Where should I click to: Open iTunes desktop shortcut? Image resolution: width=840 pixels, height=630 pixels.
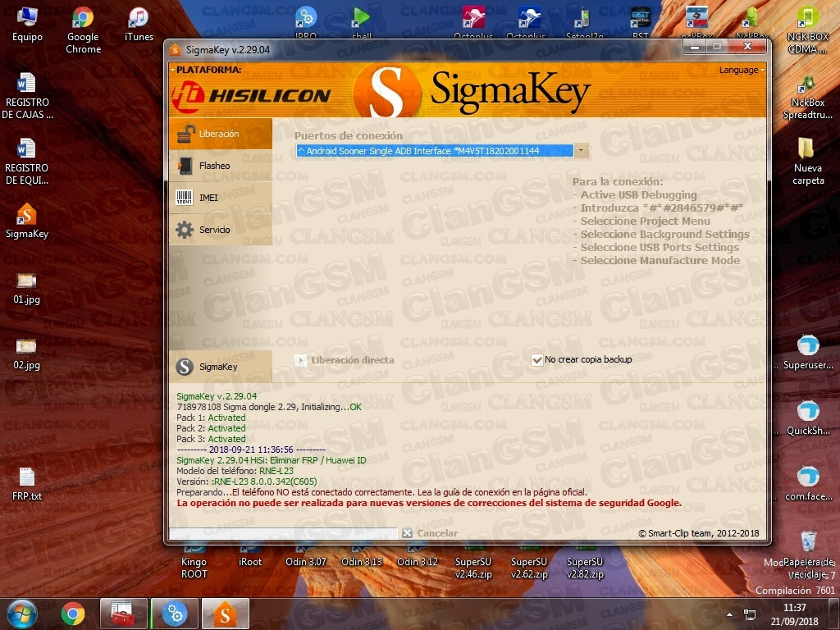click(139, 25)
